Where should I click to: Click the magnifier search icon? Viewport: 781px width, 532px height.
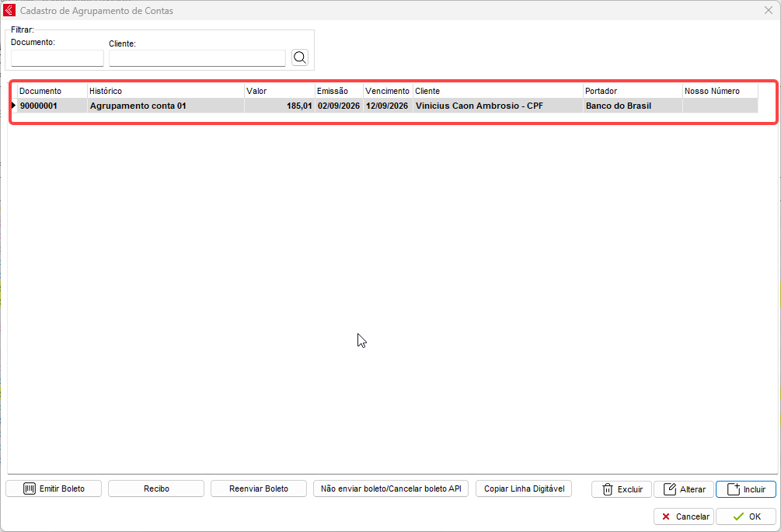click(300, 57)
